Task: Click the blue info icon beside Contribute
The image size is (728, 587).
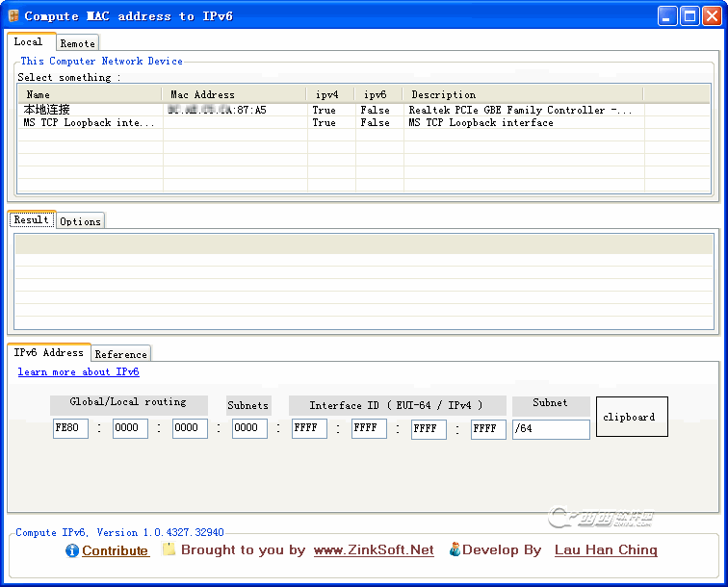Action: click(x=72, y=551)
